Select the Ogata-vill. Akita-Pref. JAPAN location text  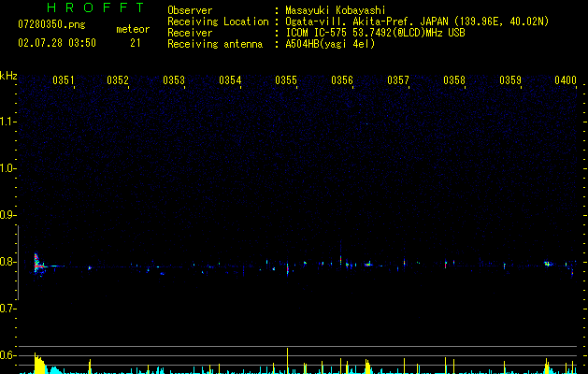click(x=417, y=22)
